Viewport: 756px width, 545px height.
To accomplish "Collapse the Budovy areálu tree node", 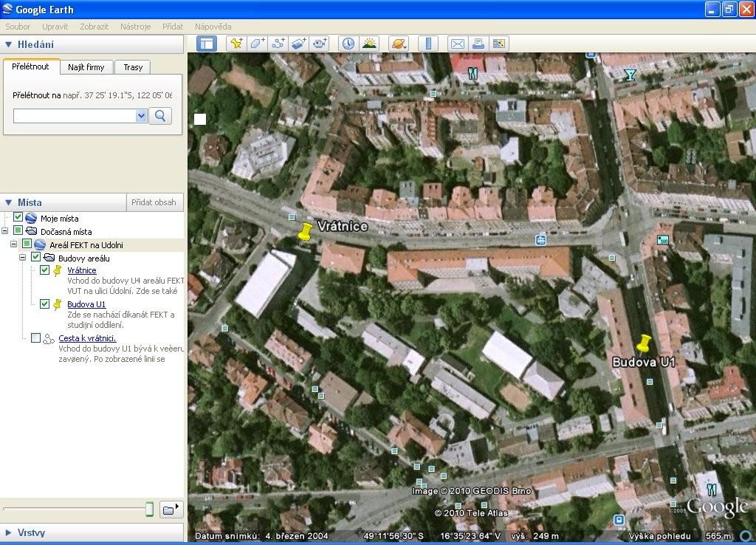I will click(22, 257).
